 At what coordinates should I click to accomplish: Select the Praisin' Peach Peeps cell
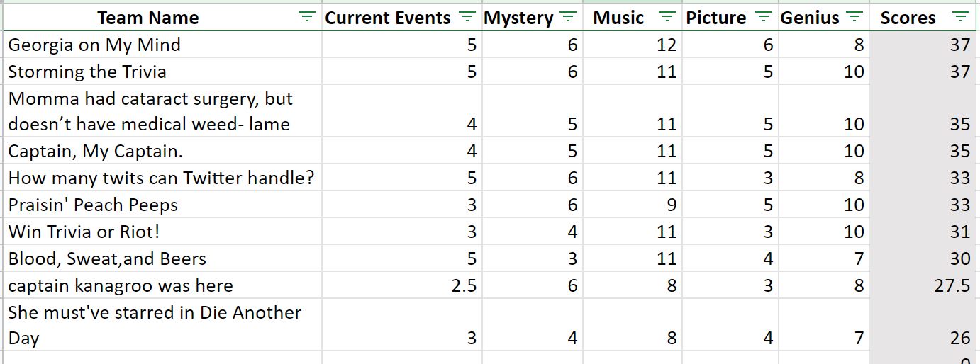tap(162, 205)
